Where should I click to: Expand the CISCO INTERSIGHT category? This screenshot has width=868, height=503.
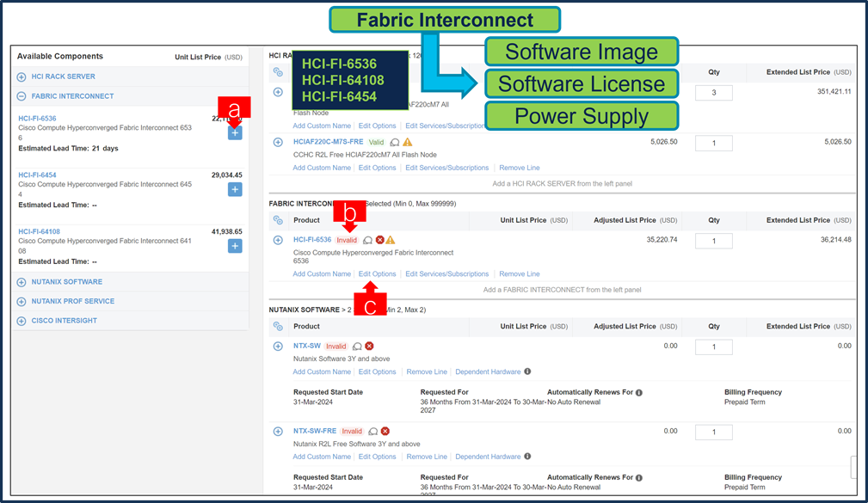21,321
